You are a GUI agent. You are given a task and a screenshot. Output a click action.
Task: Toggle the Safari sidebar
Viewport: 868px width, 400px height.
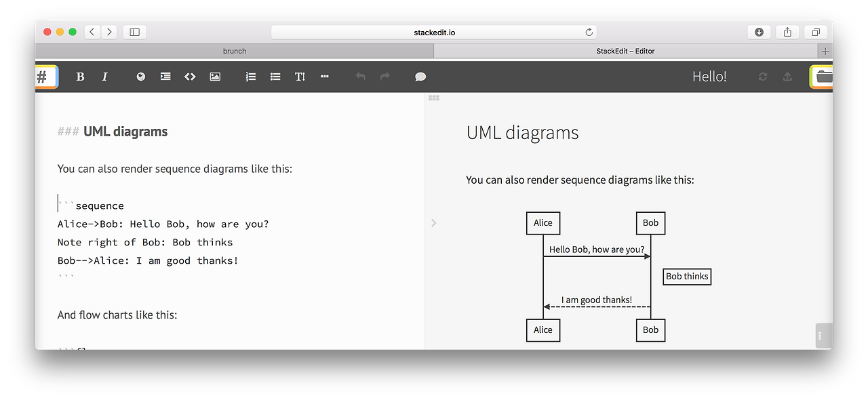[x=134, y=32]
